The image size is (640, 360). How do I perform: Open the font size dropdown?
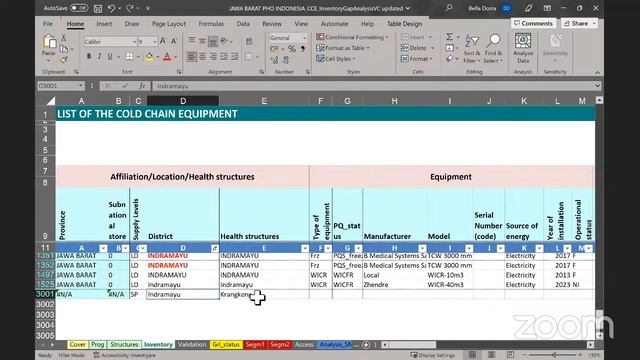pos(154,42)
